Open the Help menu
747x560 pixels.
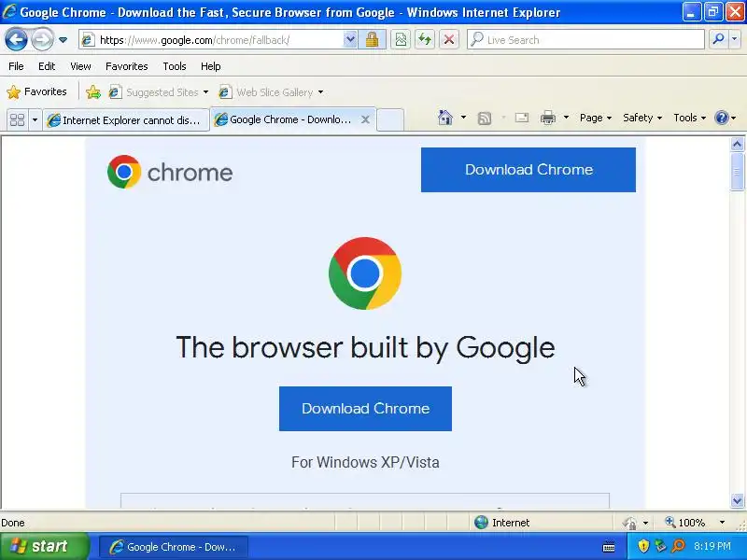pyautogui.click(x=211, y=66)
